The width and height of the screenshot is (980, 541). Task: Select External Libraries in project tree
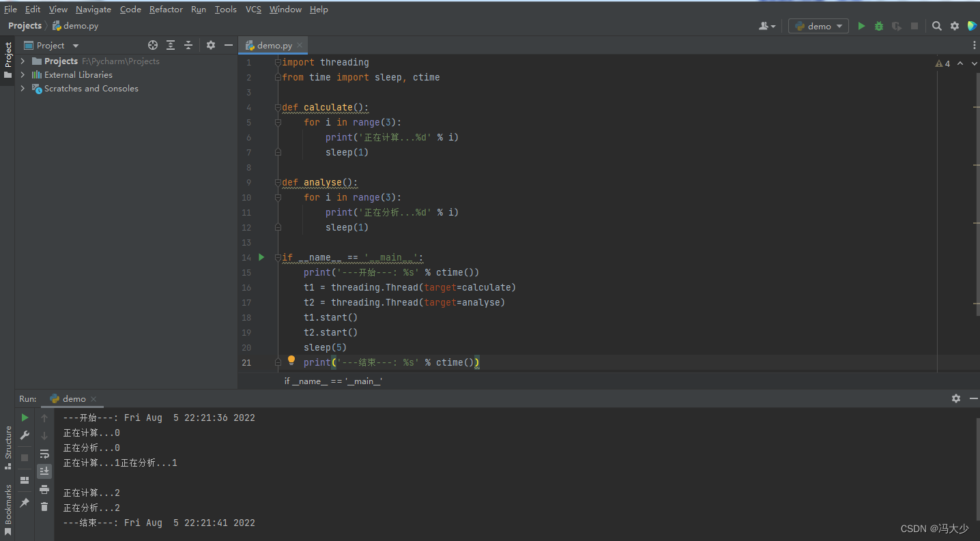(78, 74)
